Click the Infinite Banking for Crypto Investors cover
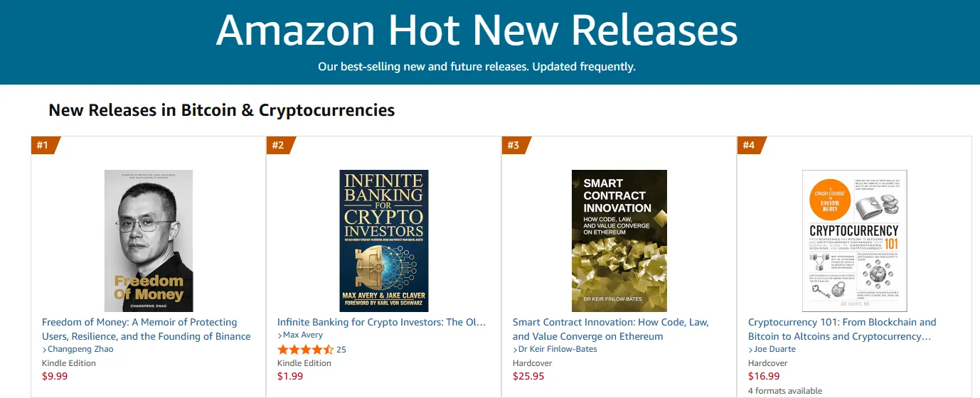Image resolution: width=980 pixels, height=398 pixels. pos(384,240)
